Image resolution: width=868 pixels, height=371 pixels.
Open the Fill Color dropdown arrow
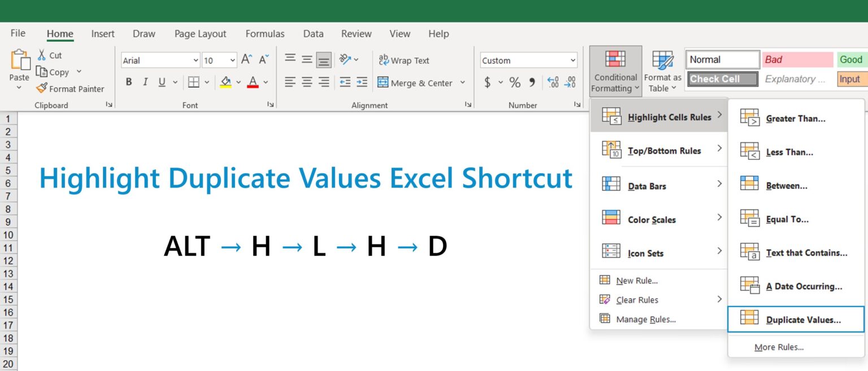click(x=238, y=82)
